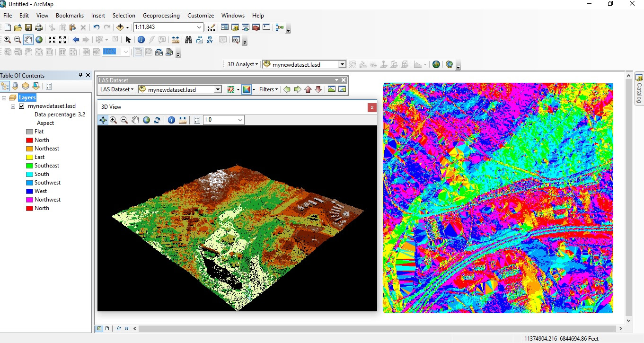Click the Add Data plus icon
The image size is (644, 343).
(x=120, y=28)
